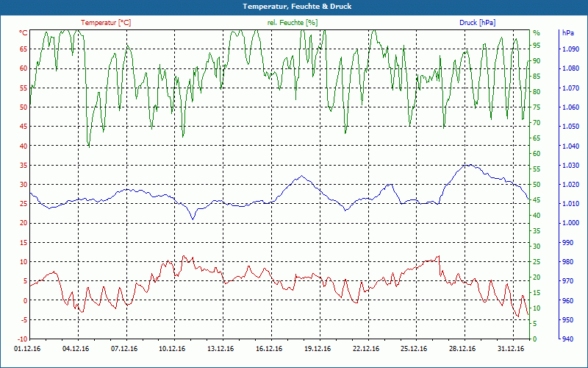588x368 pixels.
Task: Click the red '20' temperature axis value
Action: (24, 223)
